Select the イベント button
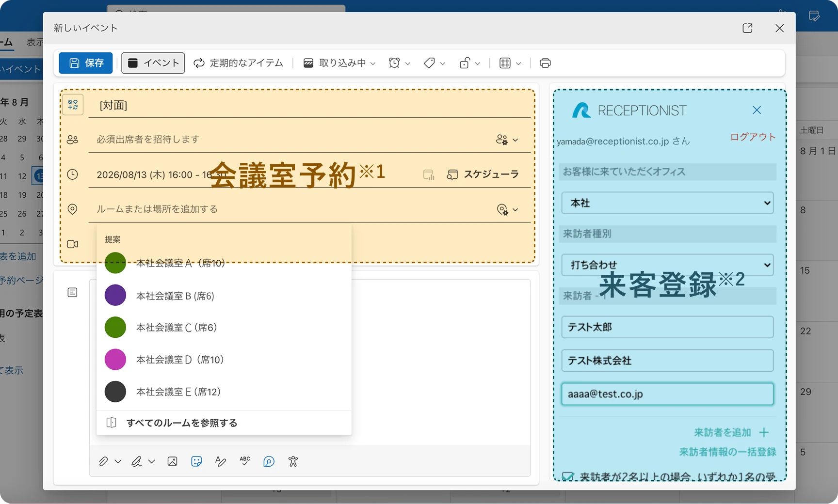The width and height of the screenshot is (838, 504). click(153, 63)
